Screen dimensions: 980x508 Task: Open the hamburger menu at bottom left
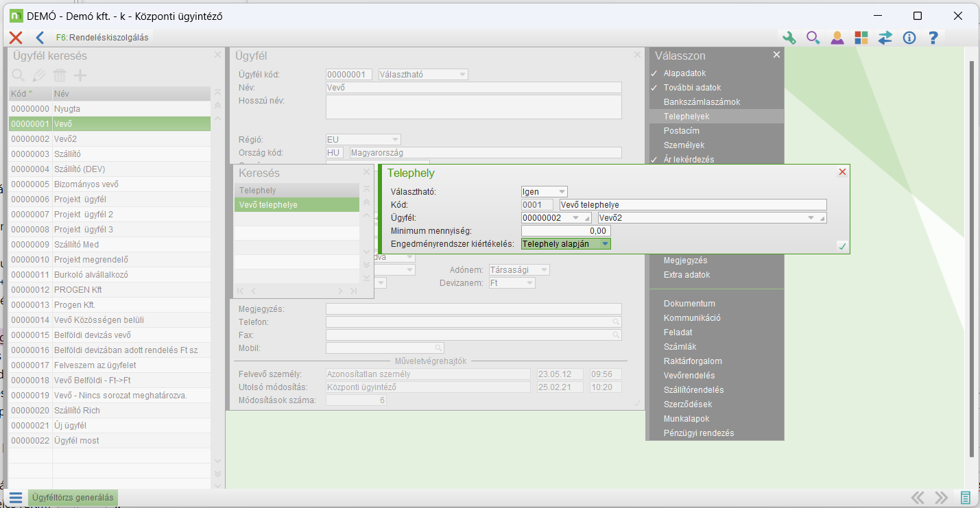[16, 498]
